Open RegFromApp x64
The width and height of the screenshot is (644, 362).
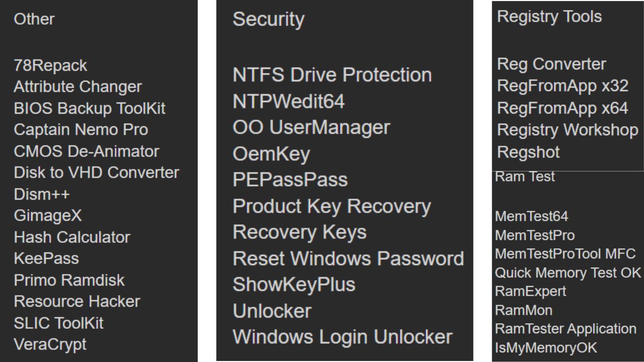click(562, 108)
